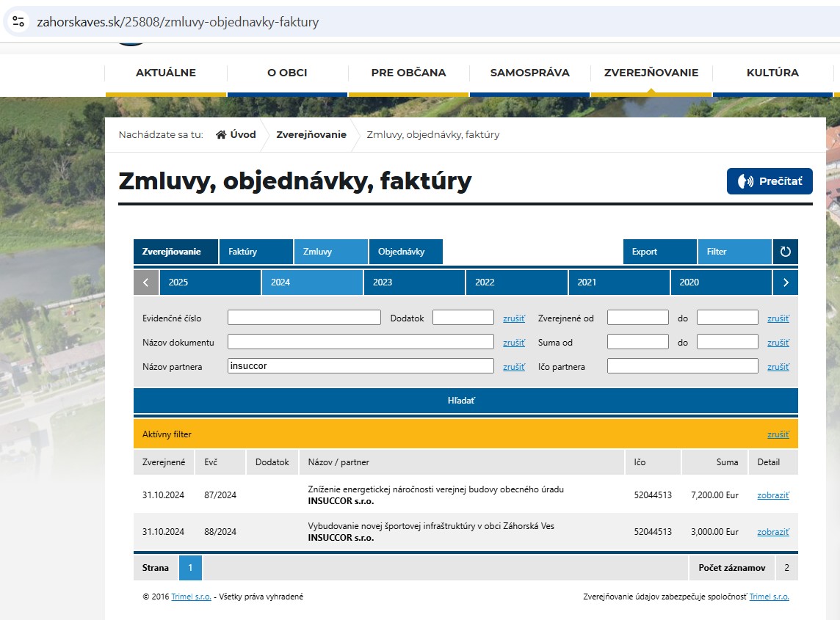Open the Kultúra menu item
This screenshot has width=840, height=620.
click(772, 73)
